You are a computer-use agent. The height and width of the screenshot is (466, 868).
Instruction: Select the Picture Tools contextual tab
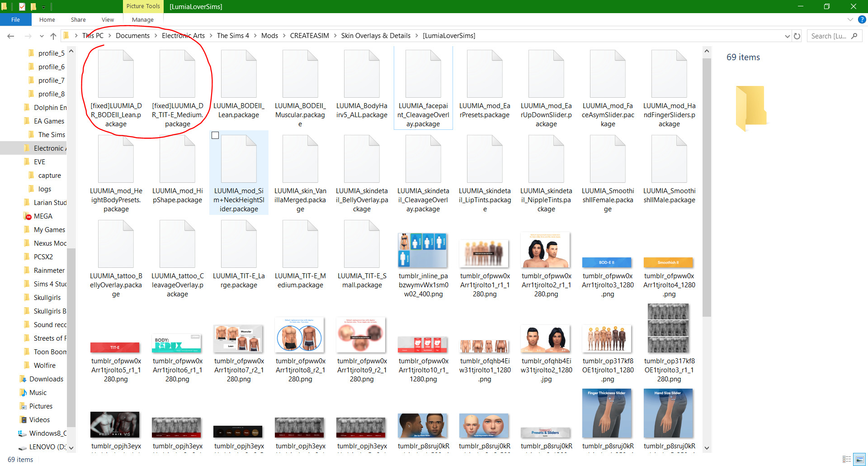[x=143, y=6]
